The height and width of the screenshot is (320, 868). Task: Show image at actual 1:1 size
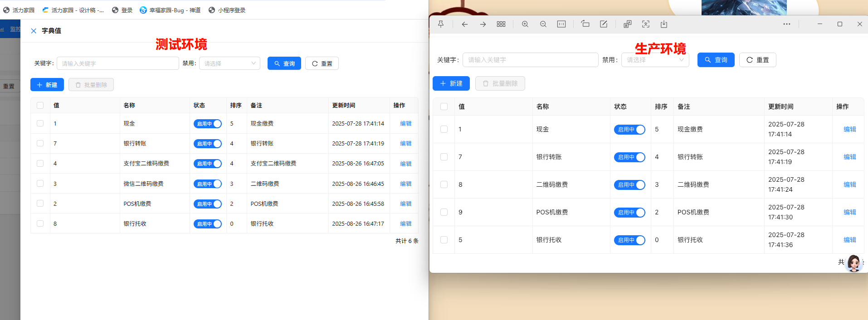coord(561,24)
